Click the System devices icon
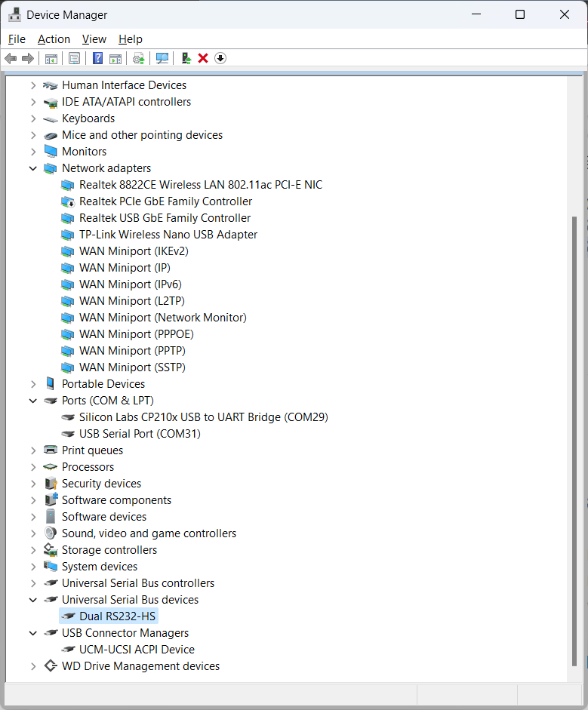Screen dimensions: 588x710 tap(51, 567)
